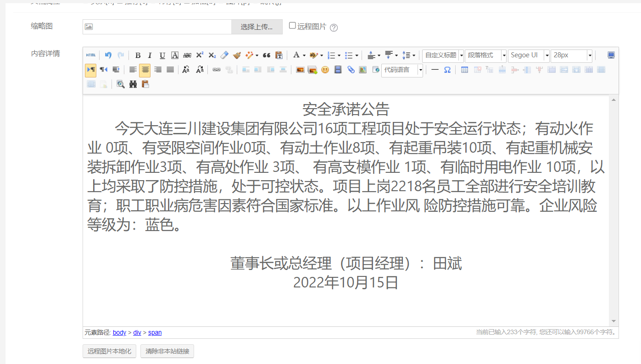Toggle left text alignment
The image size is (641, 364).
tap(133, 70)
